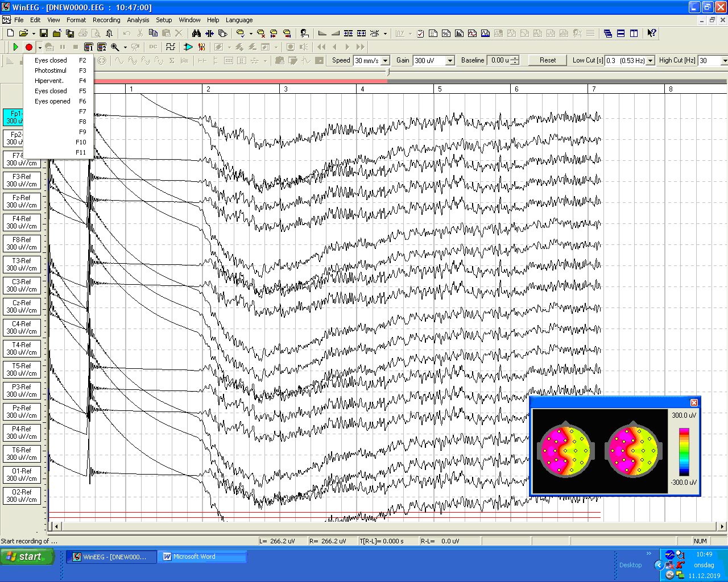The image size is (728, 582).
Task: Click the Save floppy disk icon
Action: [x=44, y=34]
